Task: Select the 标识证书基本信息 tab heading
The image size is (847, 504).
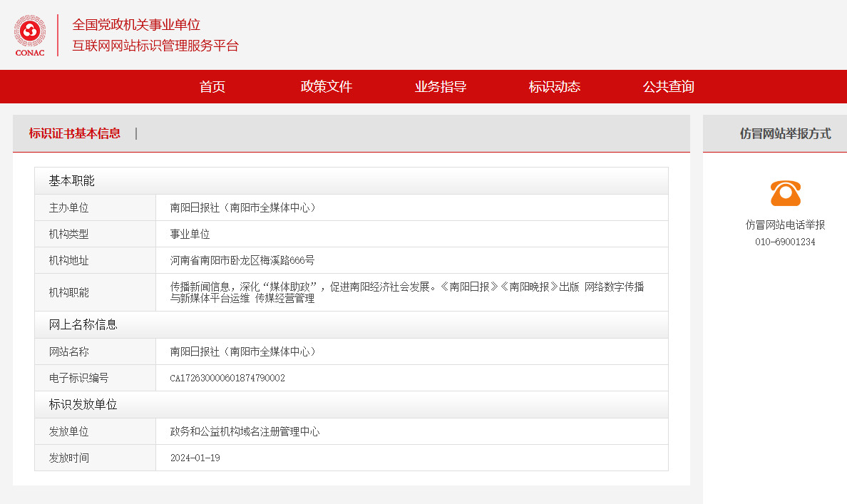Action: coord(75,133)
